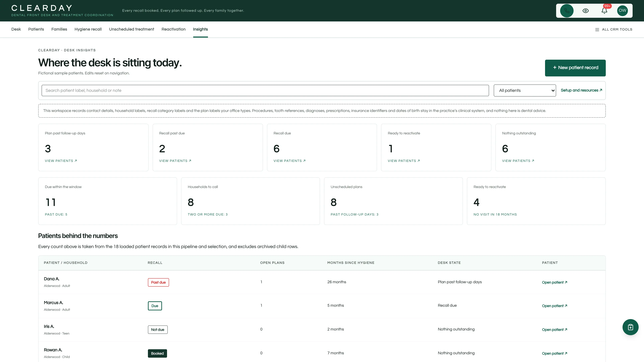Viewport: 644px width, 362px height.
Task: Click the No visit in 18 months card
Action: click(x=536, y=201)
